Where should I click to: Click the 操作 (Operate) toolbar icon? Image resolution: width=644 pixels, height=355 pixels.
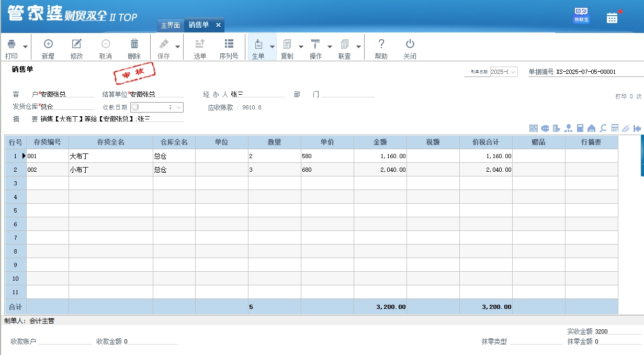(x=315, y=44)
